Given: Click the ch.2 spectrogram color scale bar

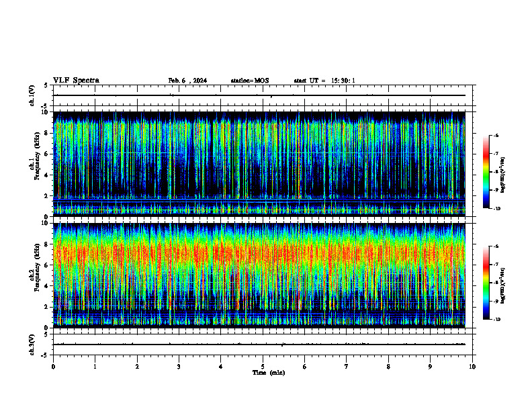Looking at the screenshot, I should [x=486, y=283].
